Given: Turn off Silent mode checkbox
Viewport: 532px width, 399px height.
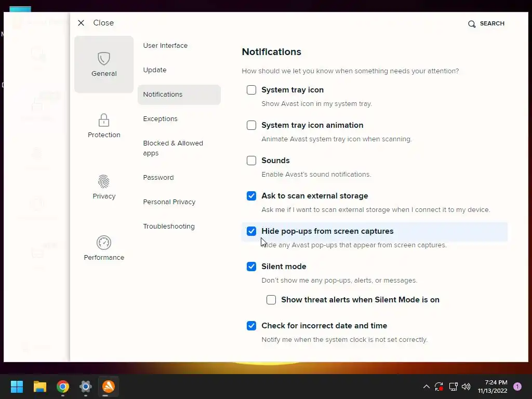Looking at the screenshot, I should [x=251, y=267].
